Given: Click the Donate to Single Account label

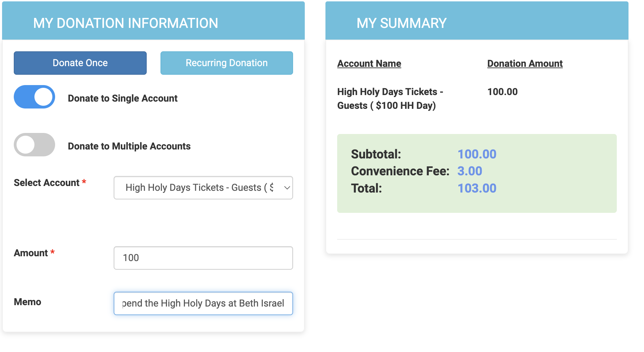Looking at the screenshot, I should (123, 99).
